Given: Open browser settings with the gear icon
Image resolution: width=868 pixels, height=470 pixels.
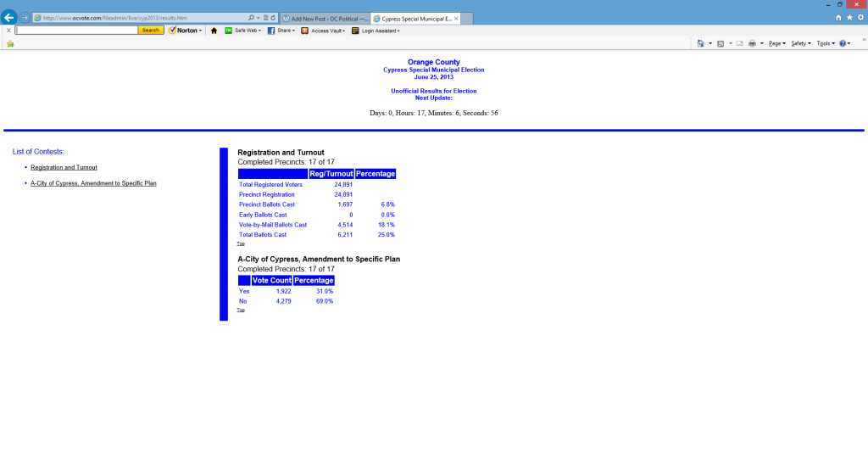Looking at the screenshot, I should click(861, 18).
